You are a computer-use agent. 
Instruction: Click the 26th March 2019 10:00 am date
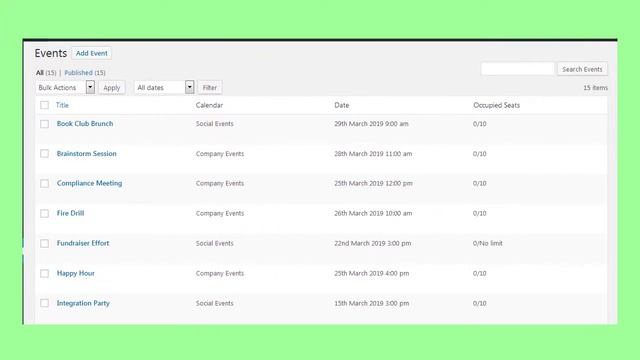373,213
